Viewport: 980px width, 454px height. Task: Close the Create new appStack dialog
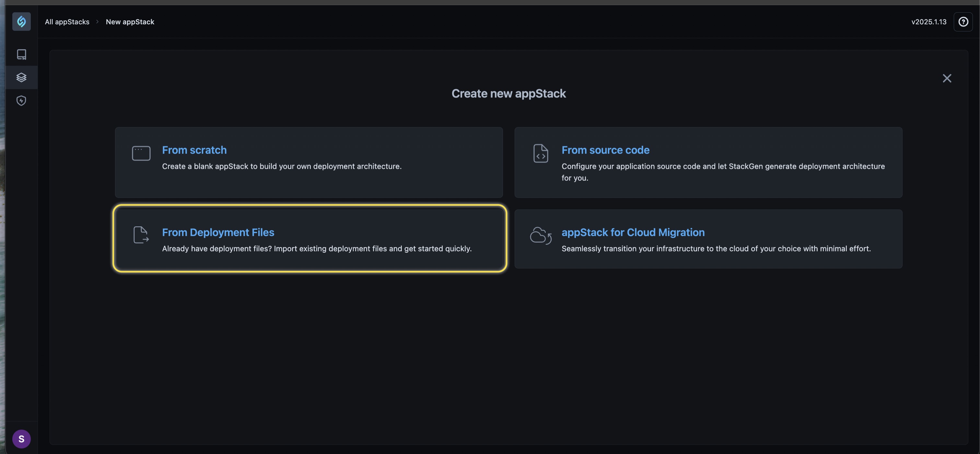pos(947,78)
